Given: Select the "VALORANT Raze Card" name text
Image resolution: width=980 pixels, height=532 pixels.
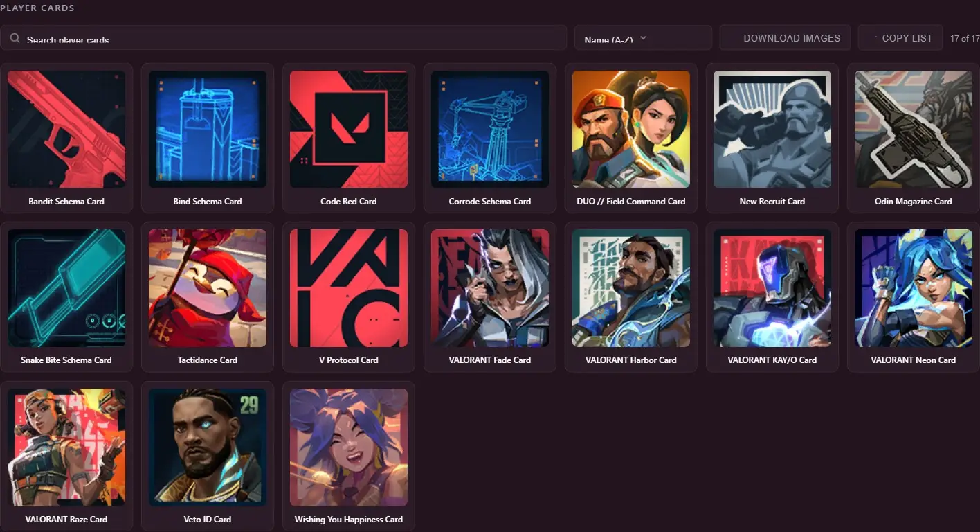Looking at the screenshot, I should pos(66,520).
